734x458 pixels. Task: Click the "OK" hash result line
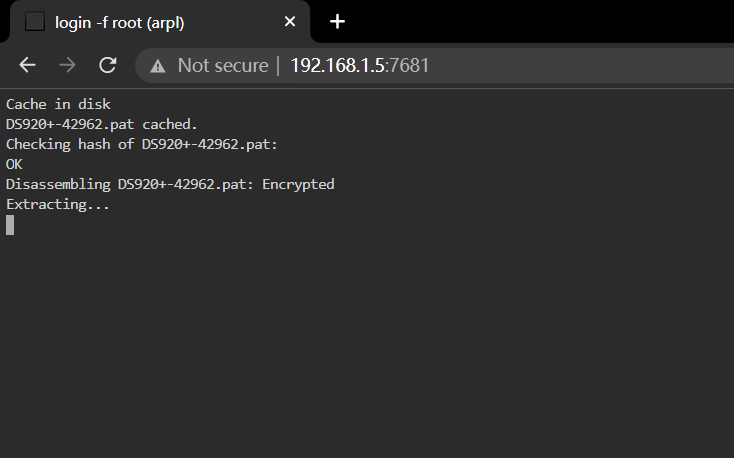[14, 164]
